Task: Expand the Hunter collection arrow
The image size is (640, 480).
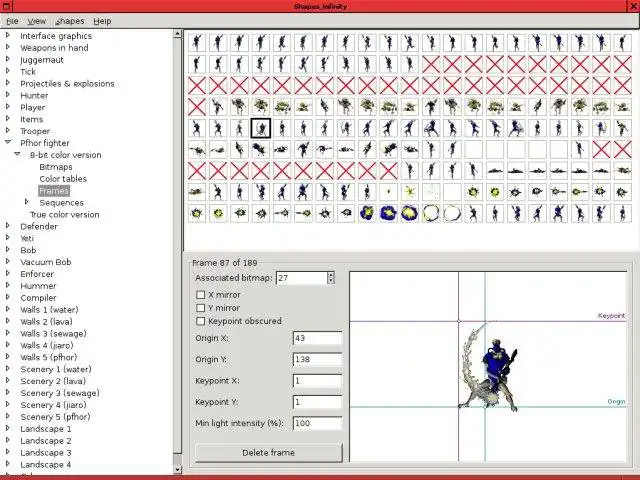Action: click(7, 95)
